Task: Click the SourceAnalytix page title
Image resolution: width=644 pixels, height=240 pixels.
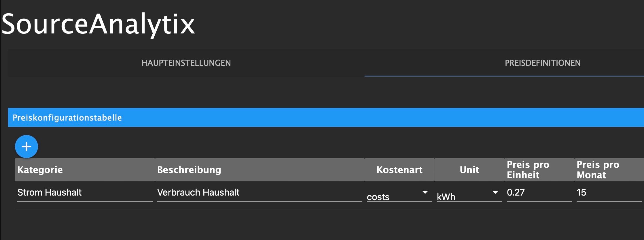Action: coord(98,24)
